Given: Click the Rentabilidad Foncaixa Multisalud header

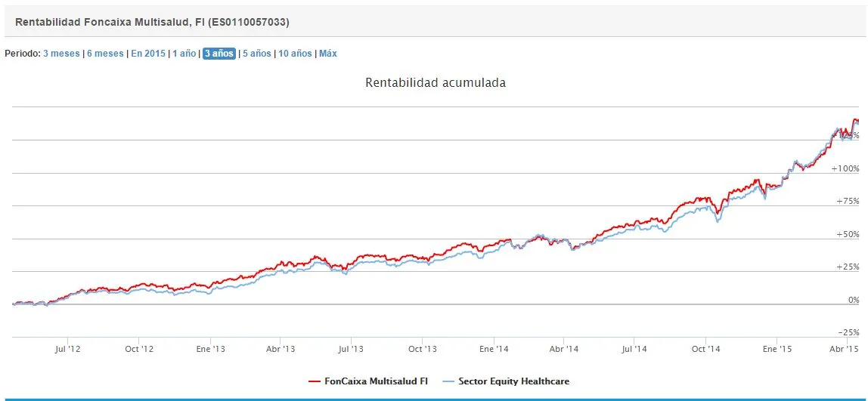Looking at the screenshot, I should click(x=152, y=23).
